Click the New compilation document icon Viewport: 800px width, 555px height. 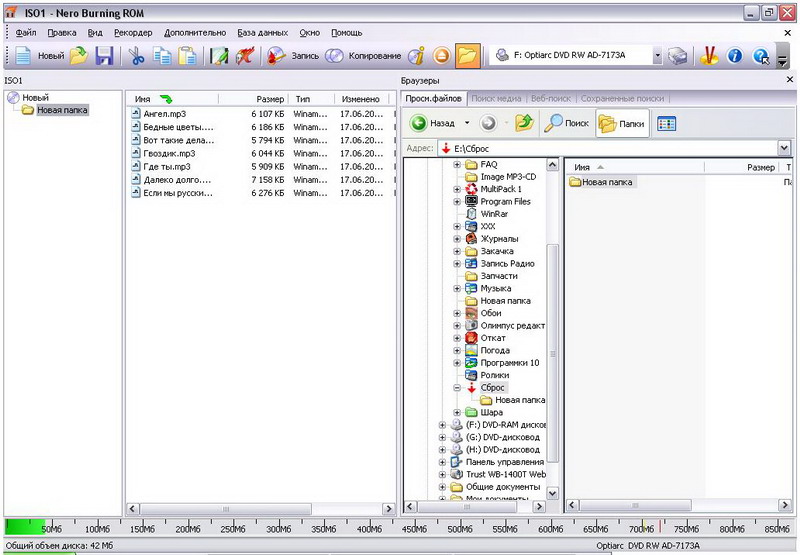click(x=23, y=56)
